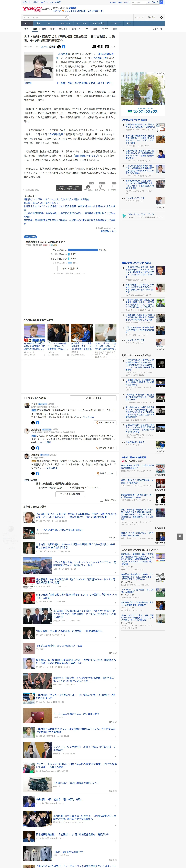Open 高橋成壽 commenter avatar
This screenshot has height=868, width=186.
click(27, 456)
